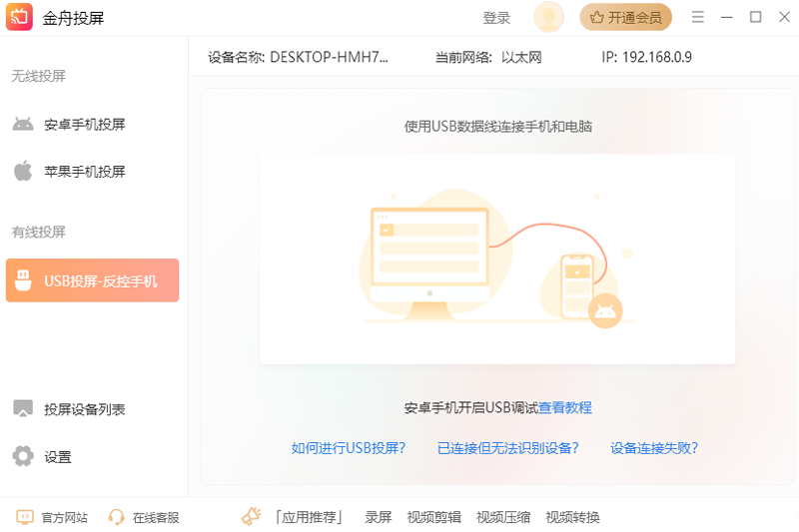Open 如何进行USB投屏? help link
Image resolution: width=799 pixels, height=532 pixels.
(349, 448)
